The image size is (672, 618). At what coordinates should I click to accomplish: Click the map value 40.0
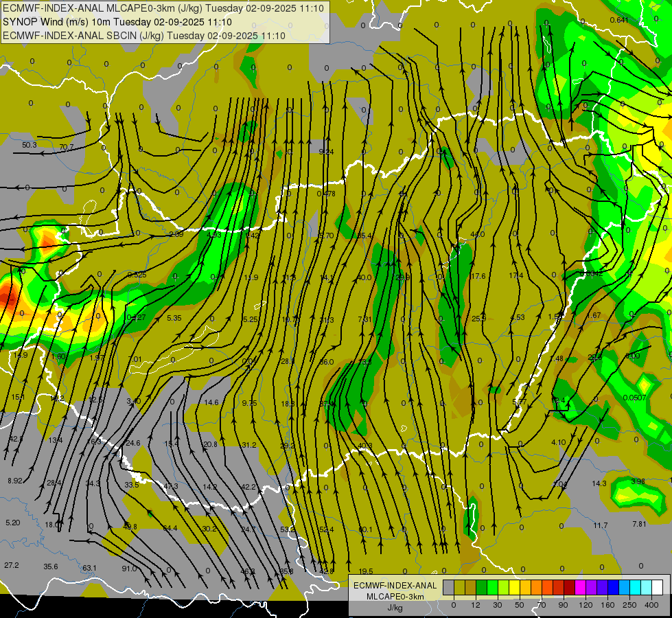pos(364,277)
